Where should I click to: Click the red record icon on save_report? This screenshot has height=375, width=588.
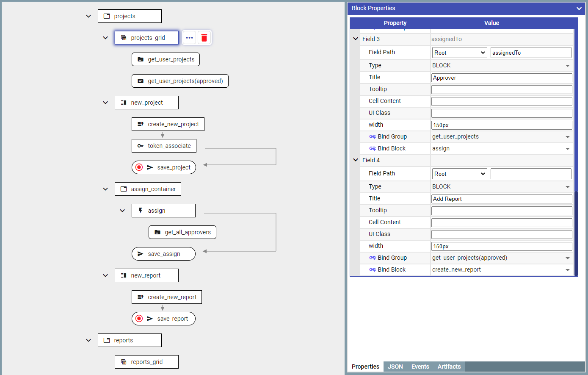coord(139,319)
